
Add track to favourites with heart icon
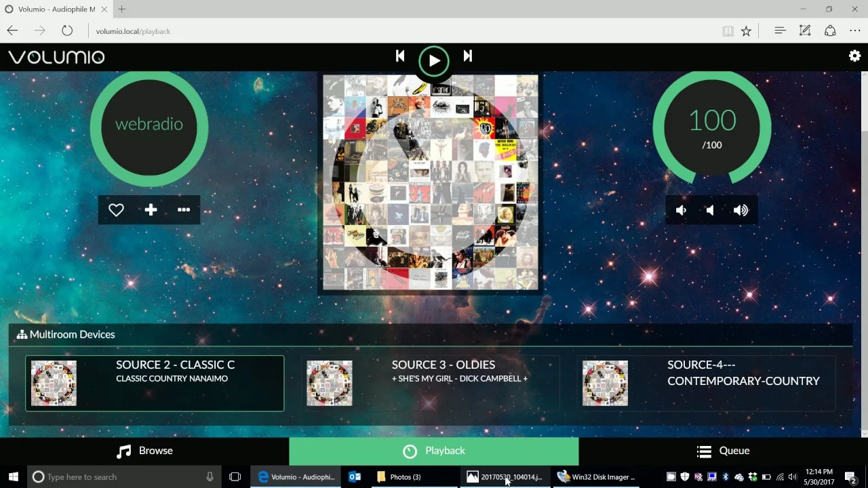coord(116,210)
